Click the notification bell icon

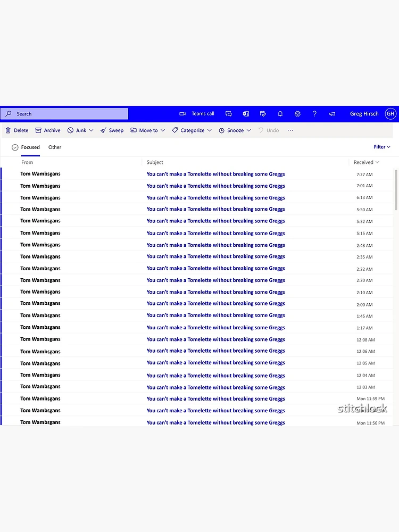[280, 114]
